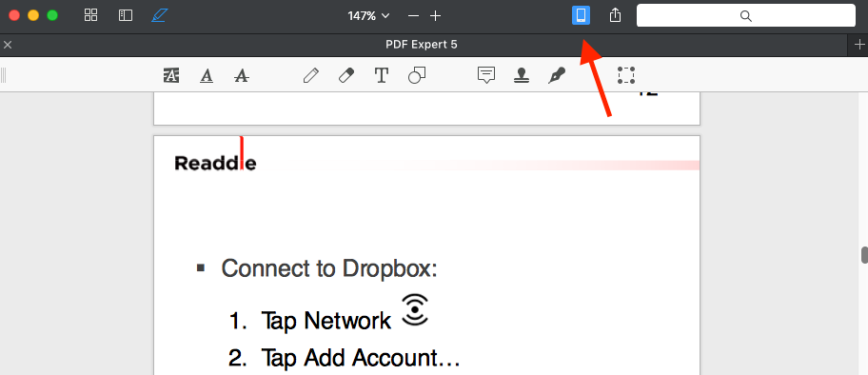This screenshot has height=375, width=868.
Task: Click the 'Tap Add Account…' step text
Action: tap(361, 359)
